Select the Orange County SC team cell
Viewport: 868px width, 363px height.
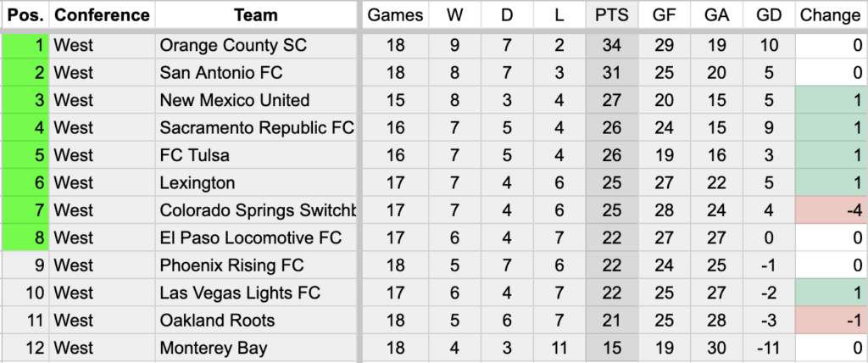click(x=256, y=45)
